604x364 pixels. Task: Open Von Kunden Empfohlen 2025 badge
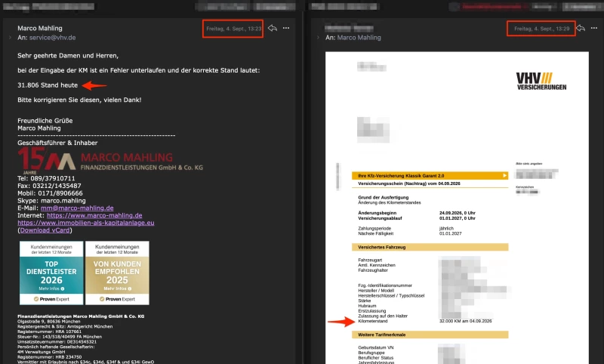(x=117, y=273)
